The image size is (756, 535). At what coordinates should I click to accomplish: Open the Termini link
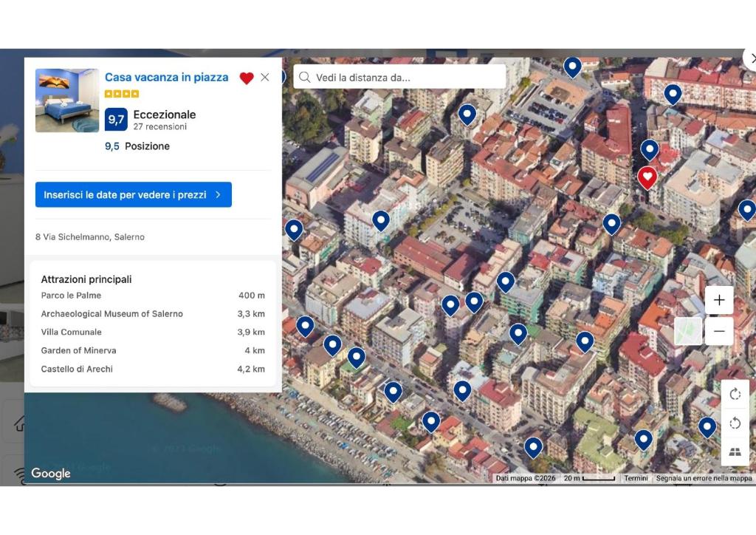coord(636,478)
